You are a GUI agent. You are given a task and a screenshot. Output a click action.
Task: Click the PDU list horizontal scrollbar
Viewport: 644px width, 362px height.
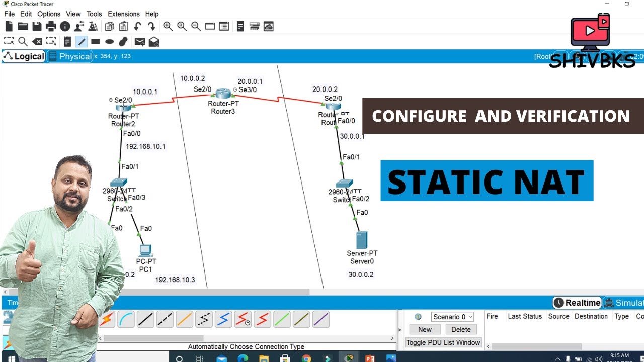coord(536,346)
